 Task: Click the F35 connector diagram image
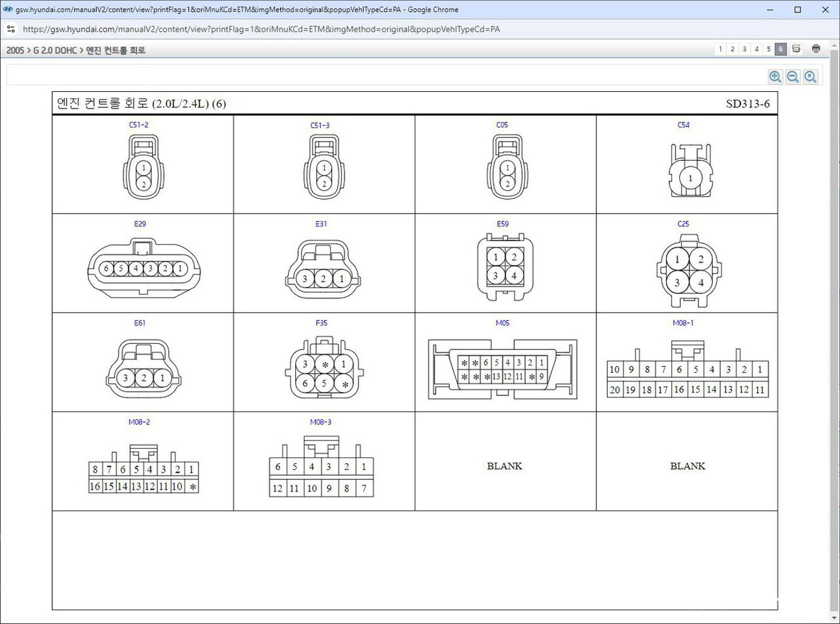click(324, 368)
